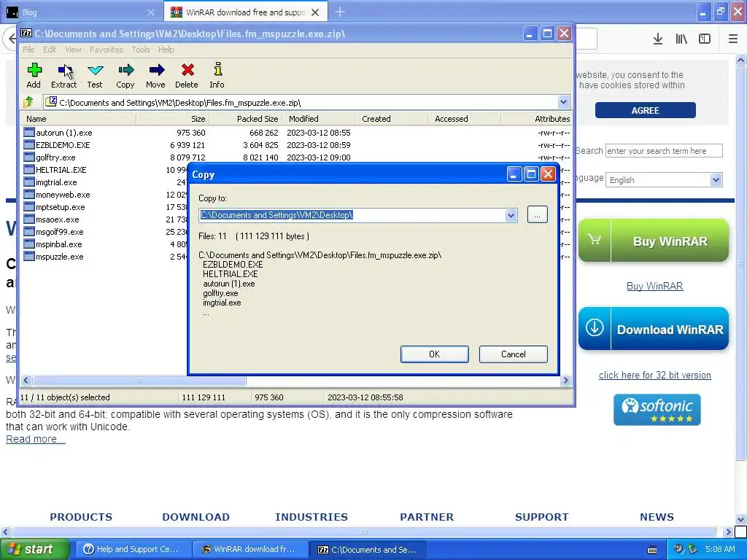Click the AGREE cookie button

(645, 111)
